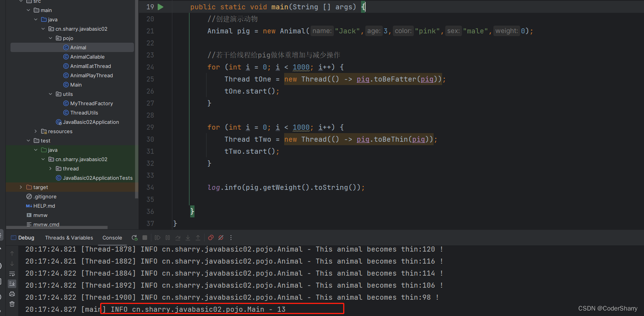Click the .gitignore file icon

(x=29, y=196)
